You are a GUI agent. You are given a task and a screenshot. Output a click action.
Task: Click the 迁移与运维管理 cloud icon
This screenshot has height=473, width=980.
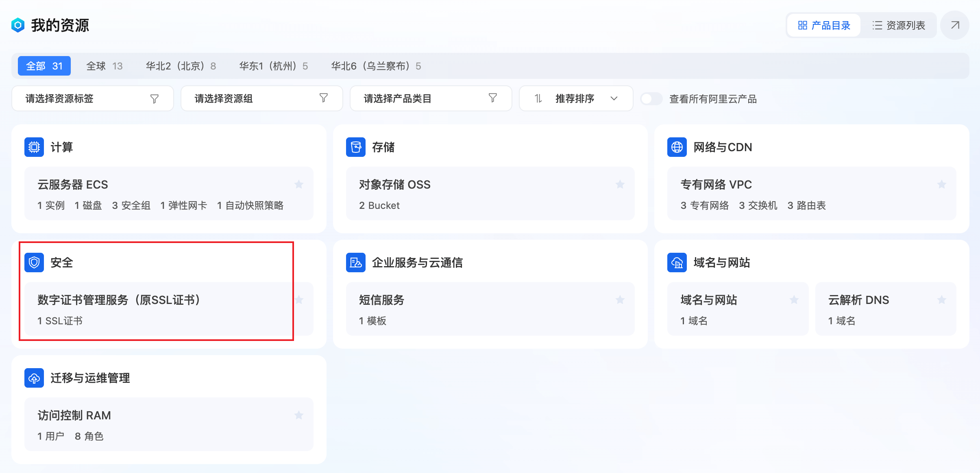pyautogui.click(x=34, y=378)
